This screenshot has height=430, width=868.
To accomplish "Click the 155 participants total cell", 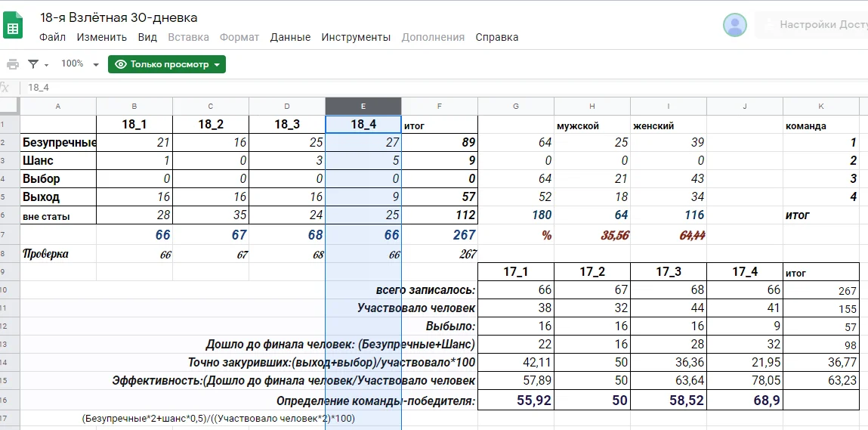I will (x=821, y=308).
